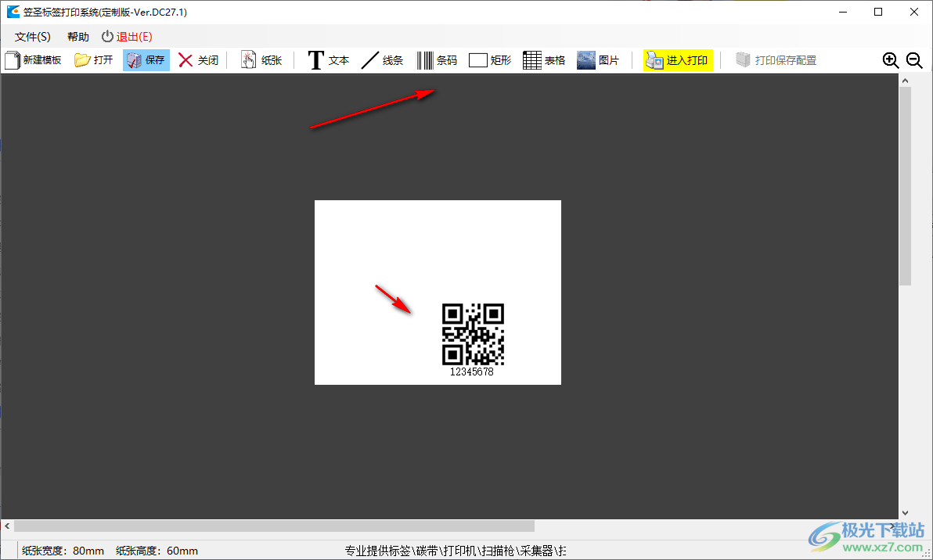Click the vertical scrollbar up arrow

905,81
